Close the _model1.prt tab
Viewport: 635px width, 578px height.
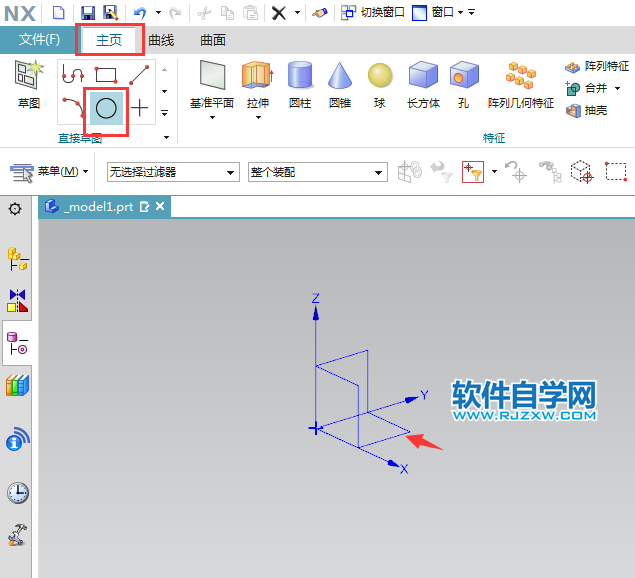pyautogui.click(x=160, y=207)
